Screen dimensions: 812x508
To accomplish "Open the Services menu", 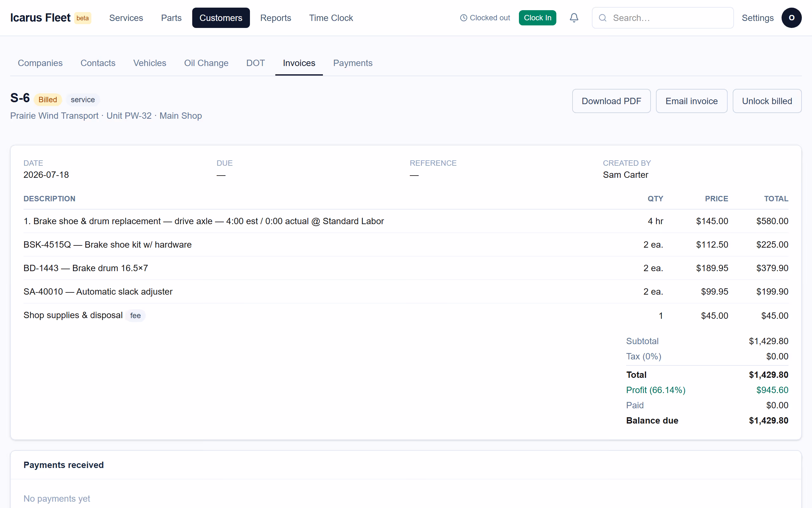I will (126, 18).
